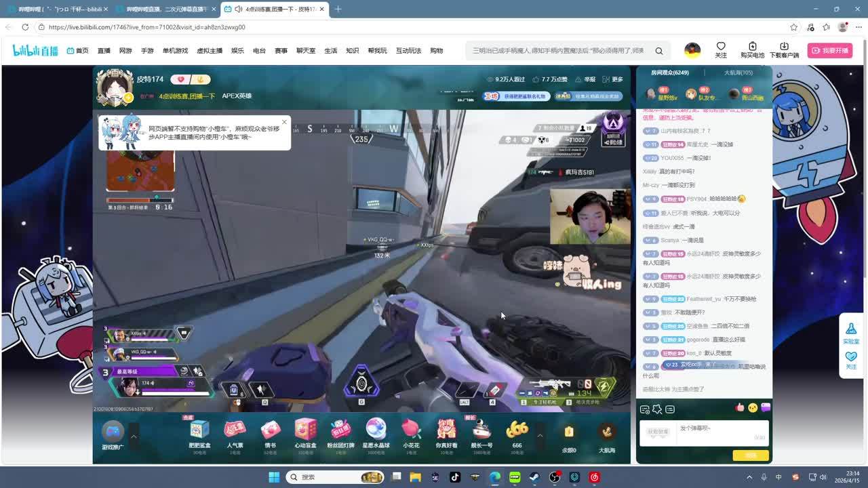Open the yellow emoji picker in chat
Screen dimensions: 868x488
point(753,408)
